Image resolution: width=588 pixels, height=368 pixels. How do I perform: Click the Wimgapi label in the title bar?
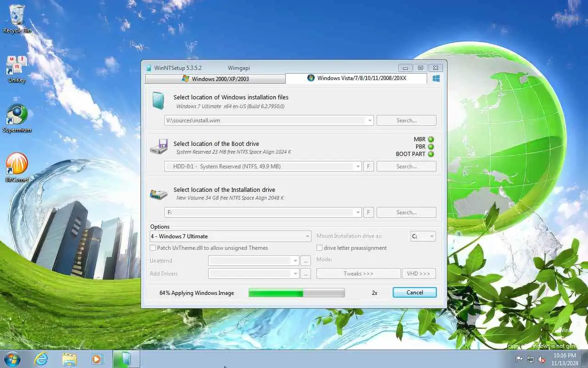pyautogui.click(x=239, y=68)
